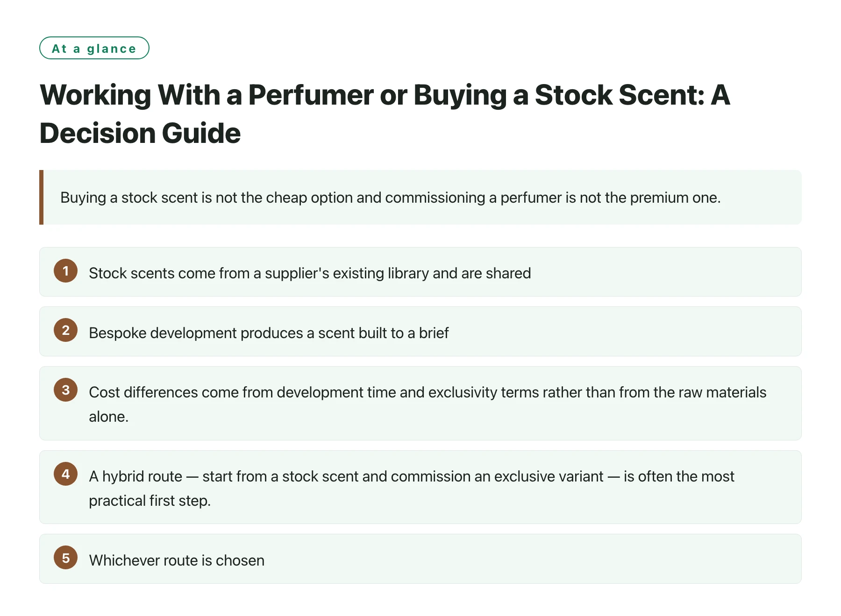Click 'Decision Guide' in the heading

pos(140,133)
